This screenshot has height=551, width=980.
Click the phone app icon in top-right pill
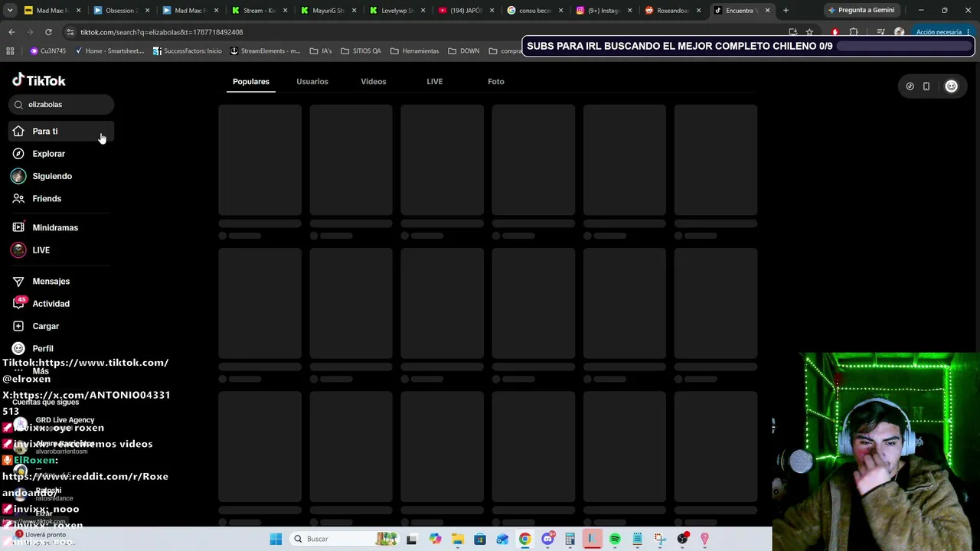[926, 86]
